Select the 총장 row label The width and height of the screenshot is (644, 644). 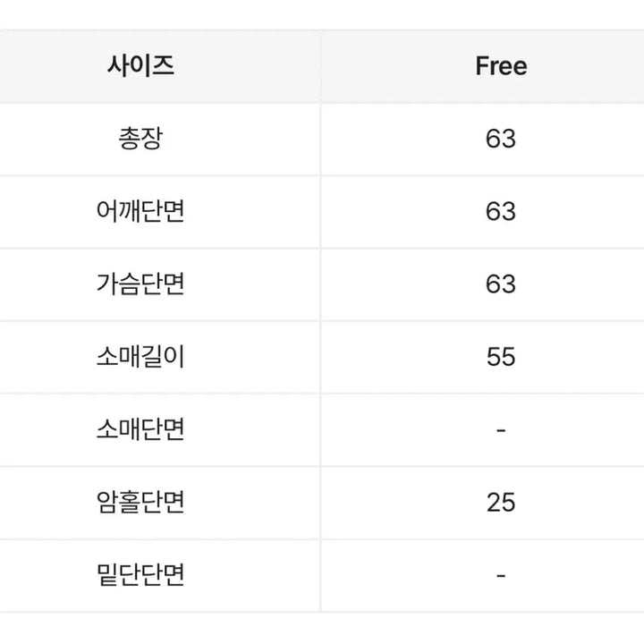click(x=140, y=139)
